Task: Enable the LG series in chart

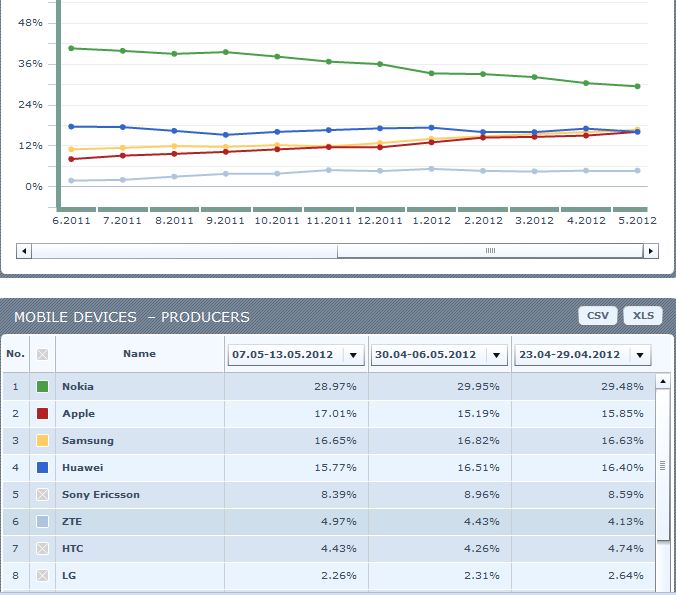Action: (x=42, y=575)
